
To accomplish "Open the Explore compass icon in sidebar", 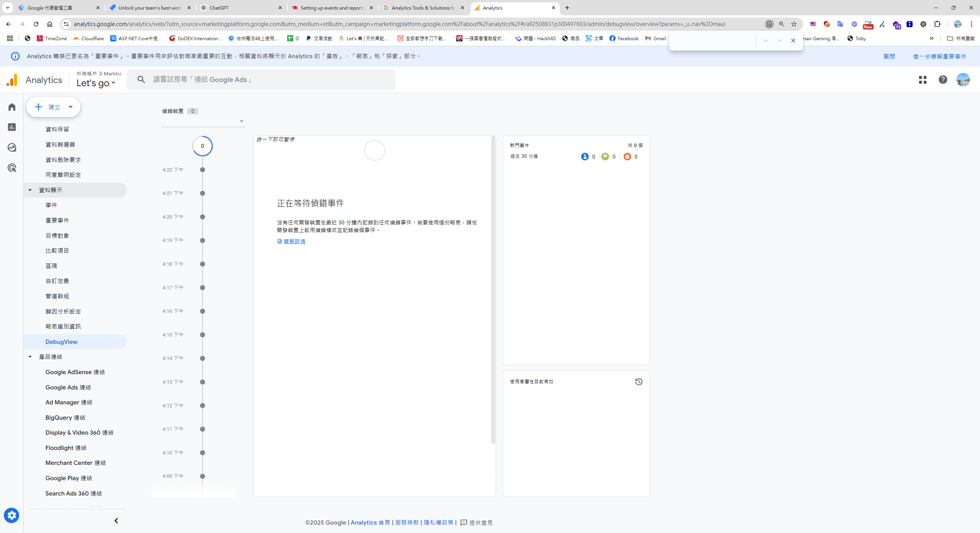I will click(11, 147).
